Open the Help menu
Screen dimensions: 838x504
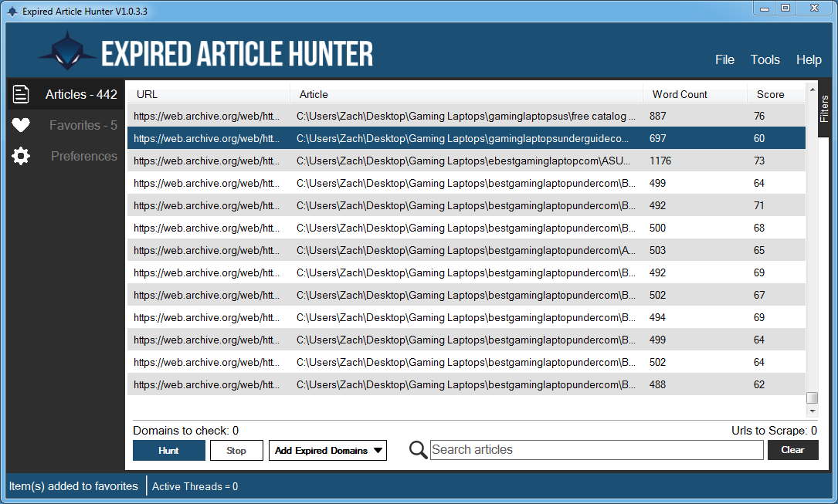tap(809, 59)
